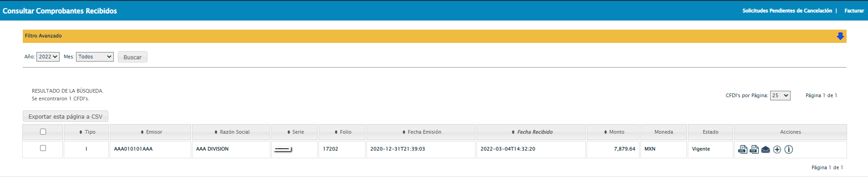Sort table by Fecha Recibido column
This screenshot has height=177, width=868.
pos(532,132)
